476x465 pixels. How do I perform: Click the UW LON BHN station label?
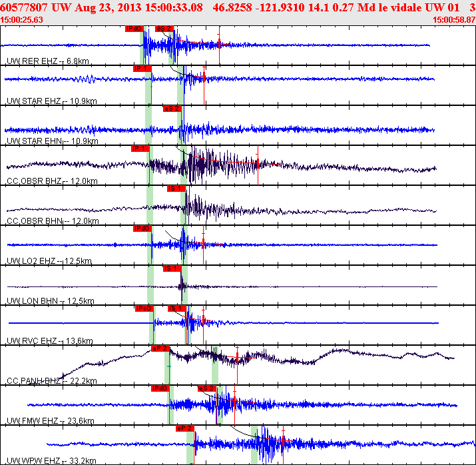tap(50, 301)
